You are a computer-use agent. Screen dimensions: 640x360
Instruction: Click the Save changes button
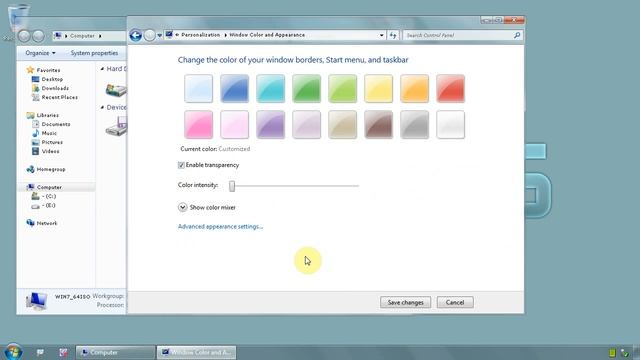pyautogui.click(x=405, y=302)
